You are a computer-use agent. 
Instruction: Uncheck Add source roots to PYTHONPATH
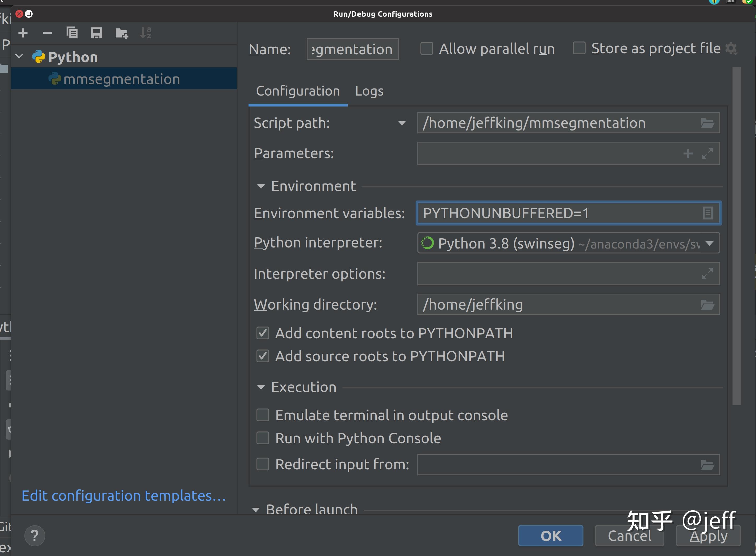(x=263, y=356)
